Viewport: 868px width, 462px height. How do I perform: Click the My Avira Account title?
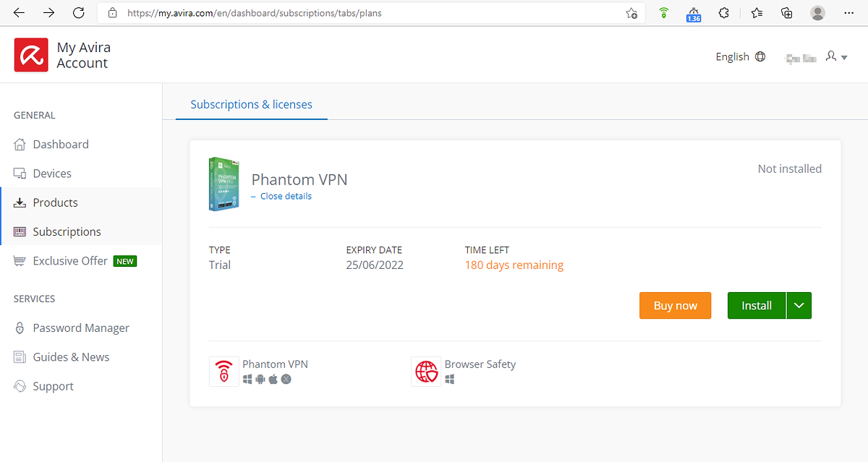tap(84, 56)
